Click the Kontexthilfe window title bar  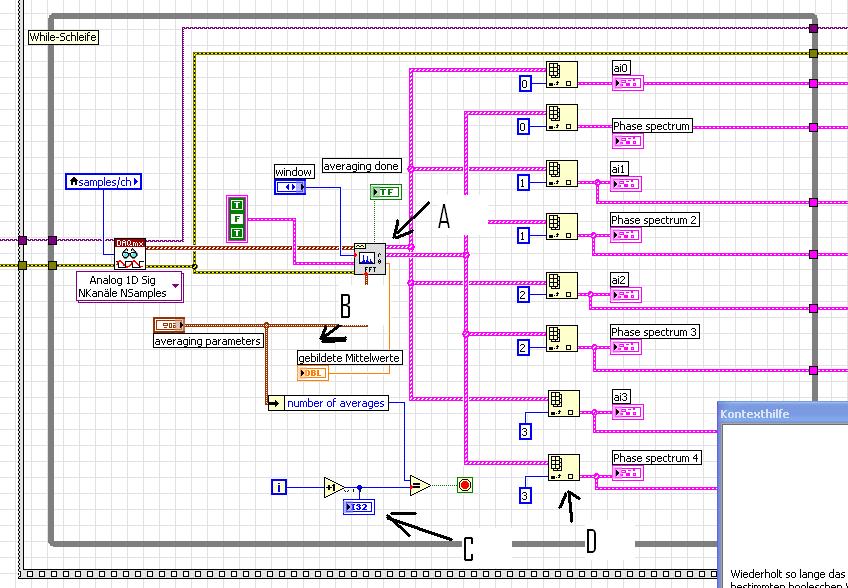(x=783, y=413)
